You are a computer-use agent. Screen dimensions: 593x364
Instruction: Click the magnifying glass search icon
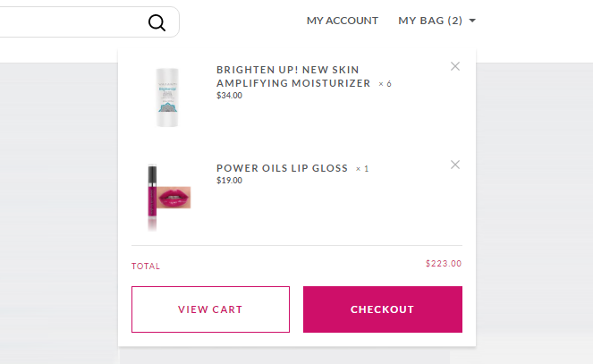[x=157, y=22]
